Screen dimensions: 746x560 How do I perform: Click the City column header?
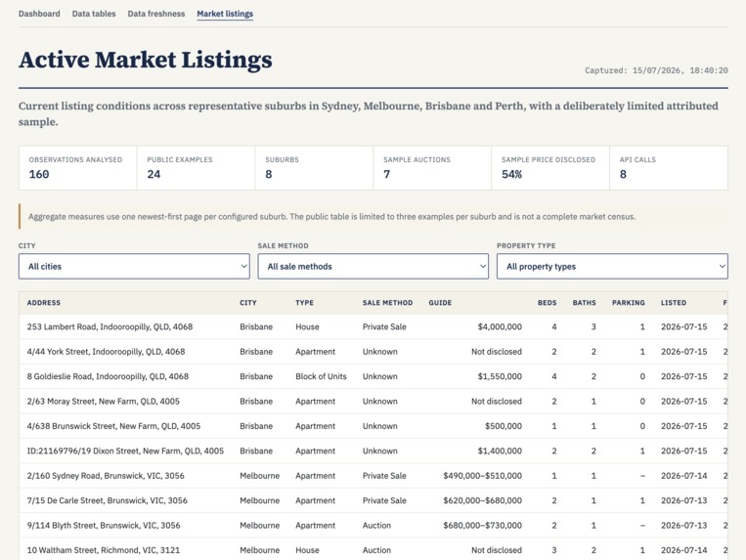pos(248,303)
